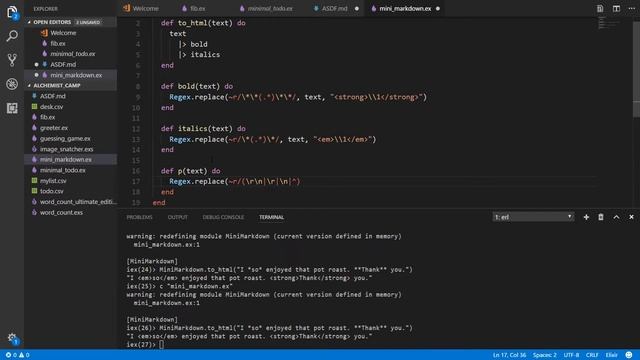Click the 2 UNSAVED badge in Open Editors
640x360 pixels.
point(88,22)
